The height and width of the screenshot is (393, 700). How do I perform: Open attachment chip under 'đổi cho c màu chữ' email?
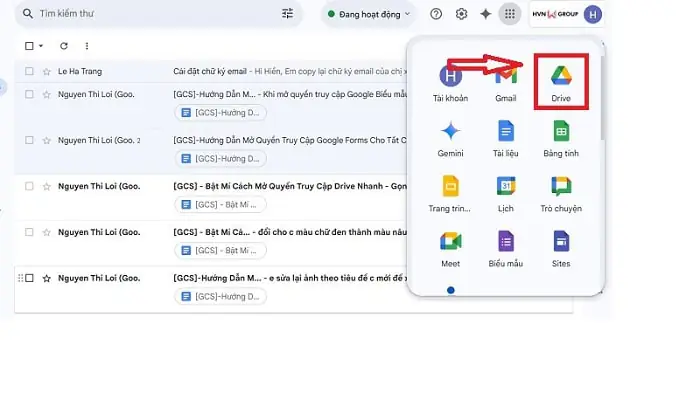(x=221, y=251)
